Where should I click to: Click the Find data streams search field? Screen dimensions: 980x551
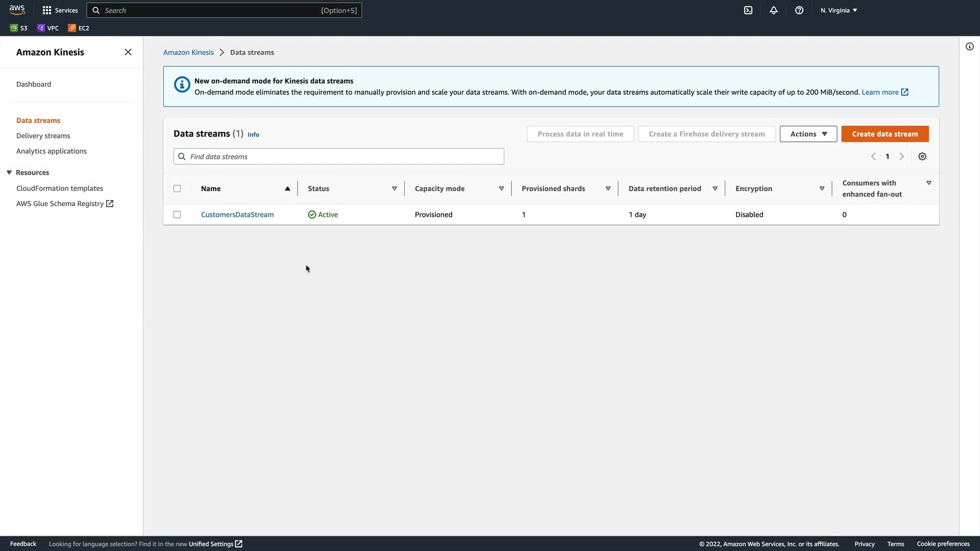[x=339, y=157]
